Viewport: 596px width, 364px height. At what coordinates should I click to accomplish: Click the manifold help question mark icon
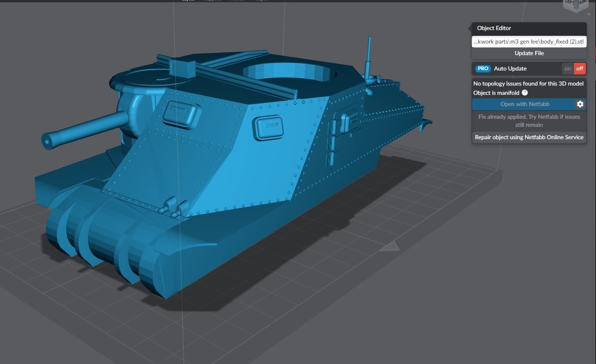(525, 93)
